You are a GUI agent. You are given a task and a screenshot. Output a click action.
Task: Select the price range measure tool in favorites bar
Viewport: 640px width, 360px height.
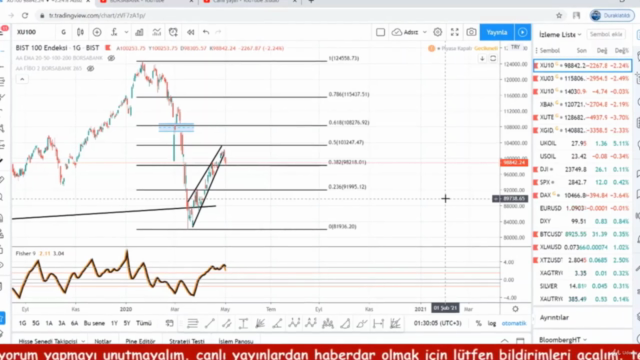click(378, 324)
